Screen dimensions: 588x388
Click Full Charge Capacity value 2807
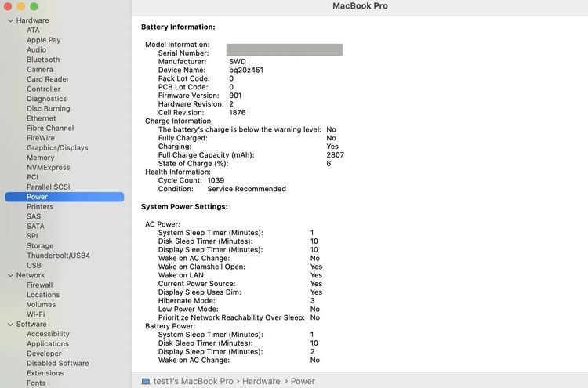point(336,155)
